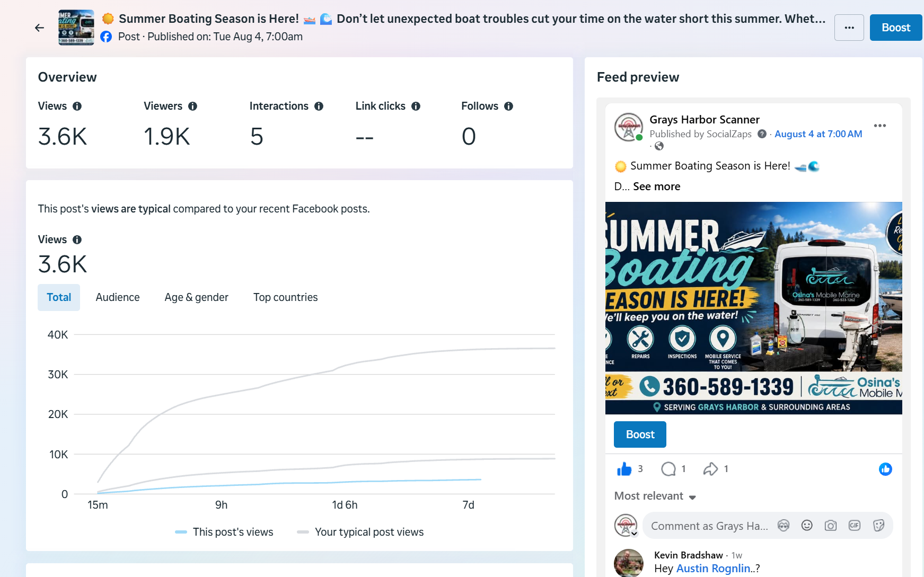Show info for Interactions metric
Image resolution: width=924 pixels, height=577 pixels.
click(319, 106)
